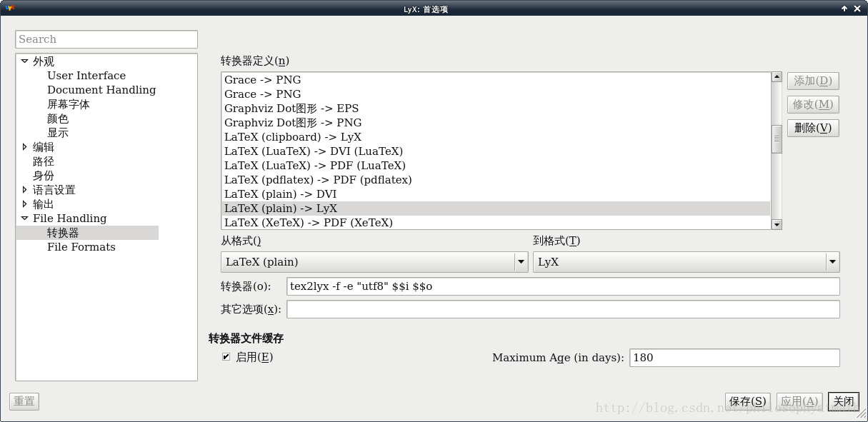Select Graphviz Dot图形 -> EPS converter

pyautogui.click(x=496, y=109)
